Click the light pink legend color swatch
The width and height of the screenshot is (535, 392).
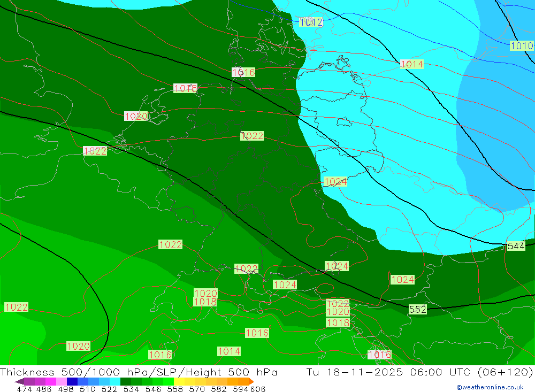tap(62, 381)
